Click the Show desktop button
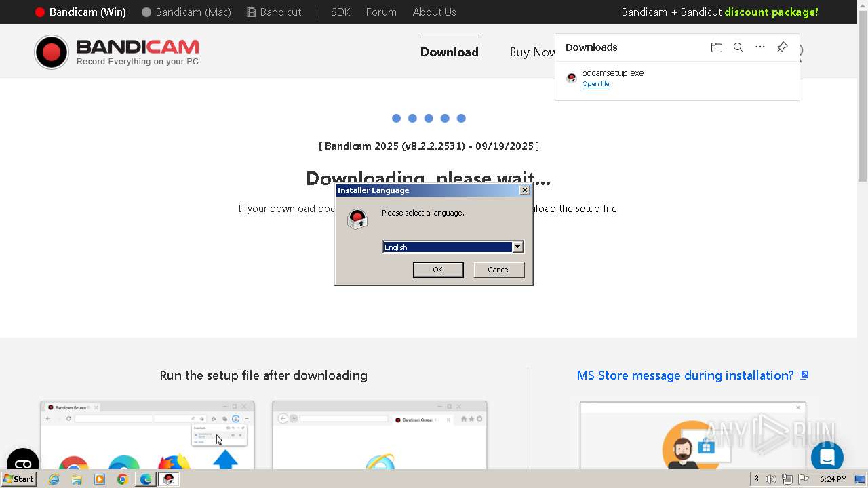 [x=860, y=479]
